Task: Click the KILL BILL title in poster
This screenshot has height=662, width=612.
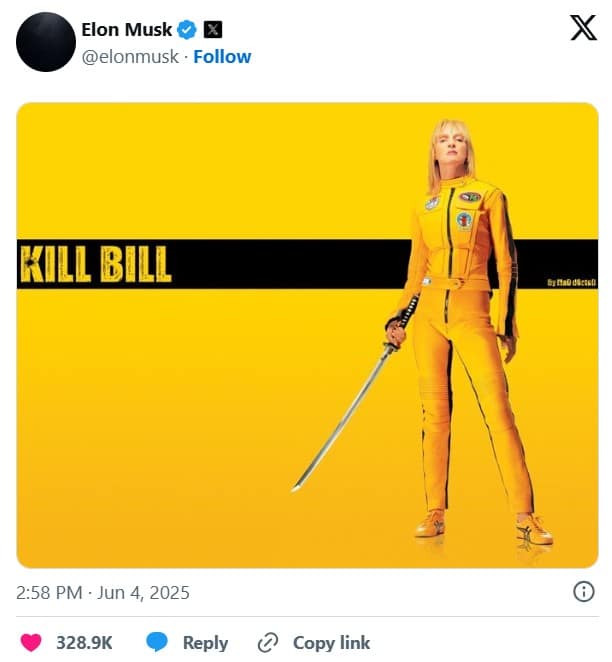Action: click(96, 264)
